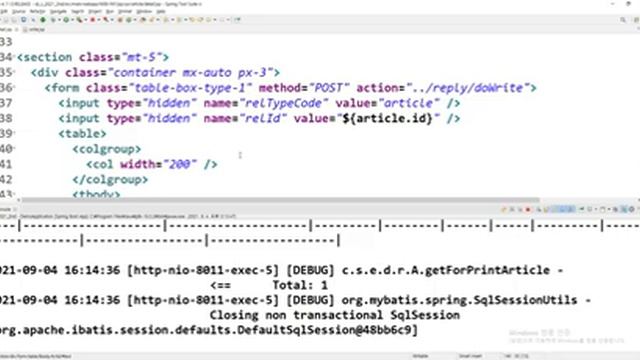Image resolution: width=640 pixels, height=360 pixels.
Task: Open the Project menu
Action: pyautogui.click(x=95, y=11)
